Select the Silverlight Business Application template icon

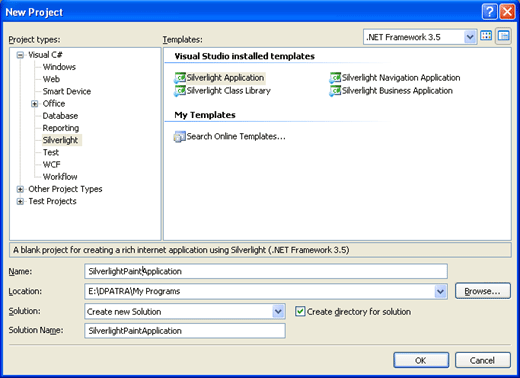335,91
